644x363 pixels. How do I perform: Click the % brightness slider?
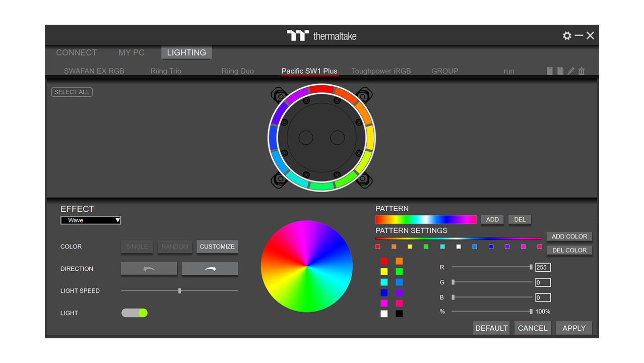coord(492,312)
